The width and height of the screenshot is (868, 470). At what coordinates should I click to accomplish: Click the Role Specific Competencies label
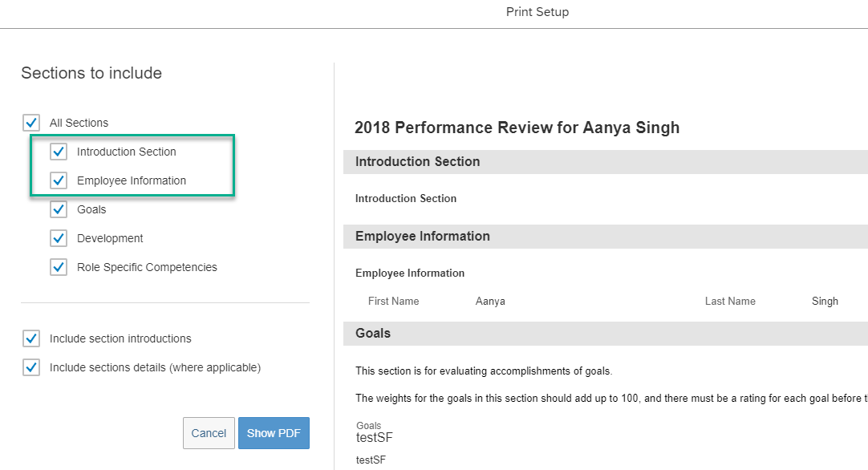coord(147,267)
